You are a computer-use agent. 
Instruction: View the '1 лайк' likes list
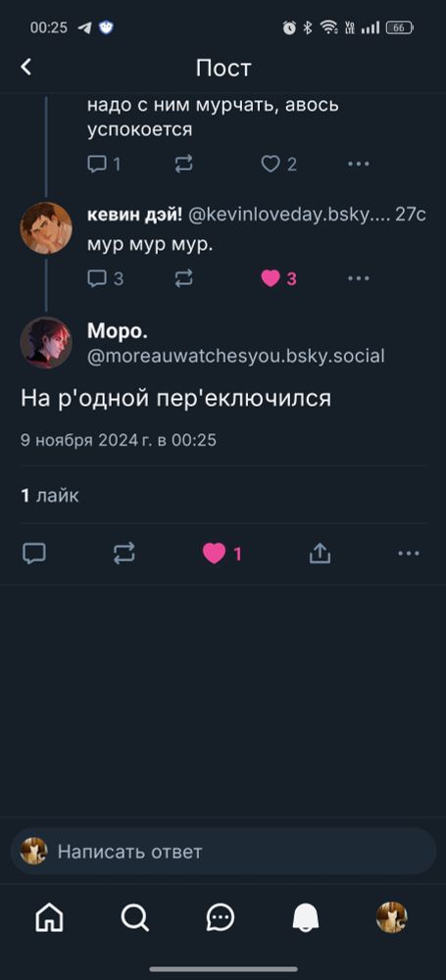(50, 496)
